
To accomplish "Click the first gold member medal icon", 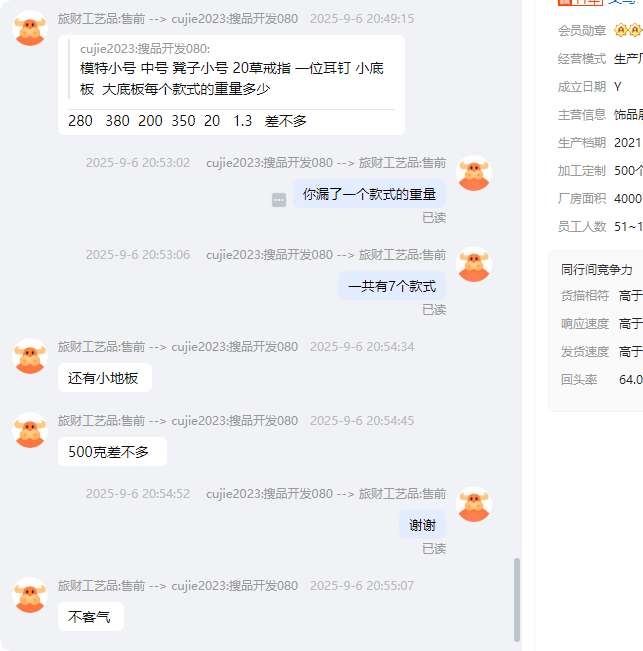I will (x=621, y=30).
